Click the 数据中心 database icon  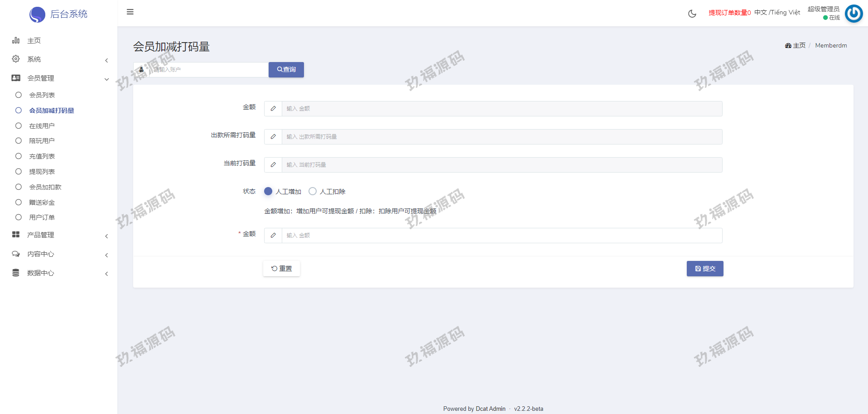16,273
